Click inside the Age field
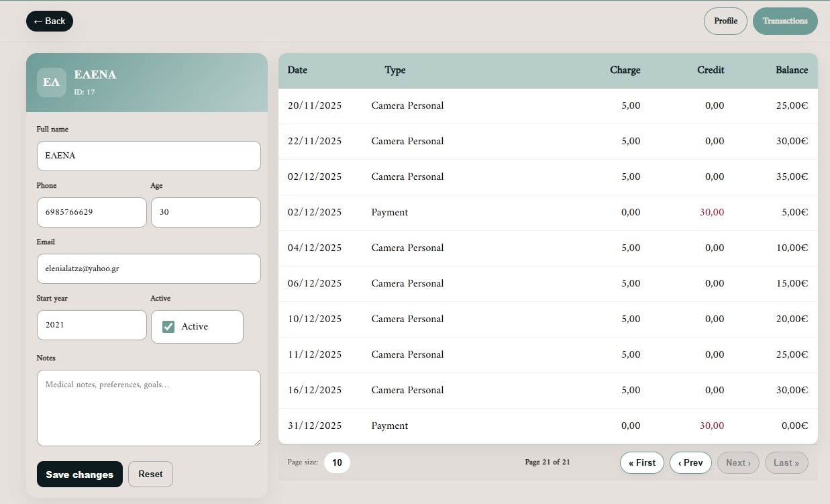830x504 pixels. click(205, 211)
